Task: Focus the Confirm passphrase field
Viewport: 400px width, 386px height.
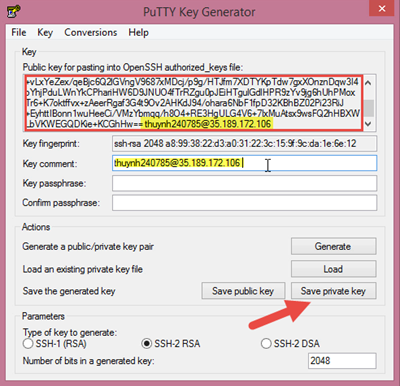Action: pyautogui.click(x=244, y=203)
